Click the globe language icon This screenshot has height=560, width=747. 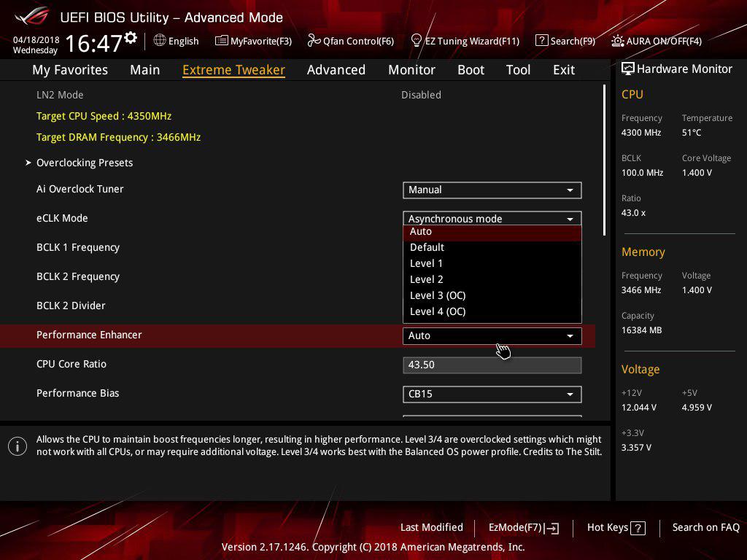pyautogui.click(x=160, y=40)
